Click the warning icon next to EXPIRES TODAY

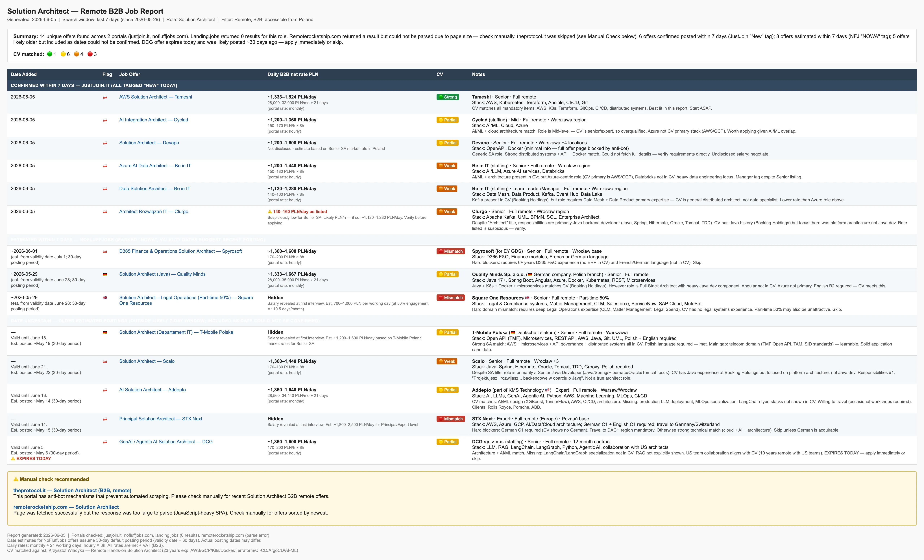(13, 458)
